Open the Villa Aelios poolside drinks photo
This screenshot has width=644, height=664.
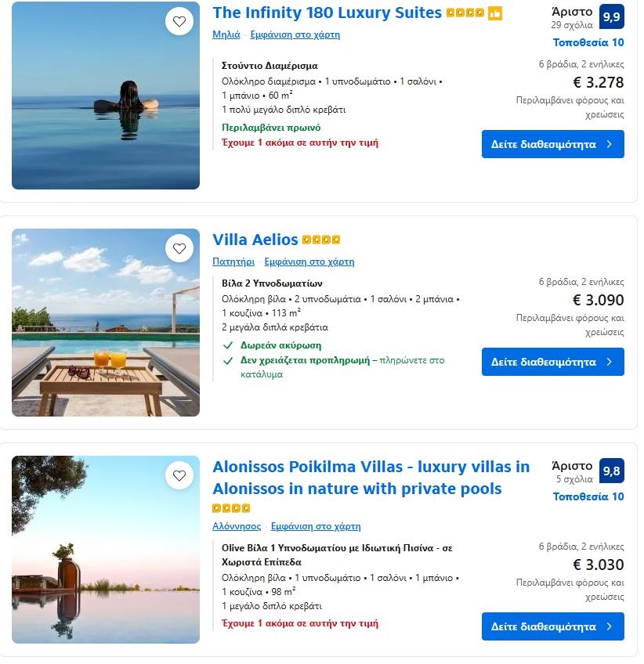[x=106, y=337]
